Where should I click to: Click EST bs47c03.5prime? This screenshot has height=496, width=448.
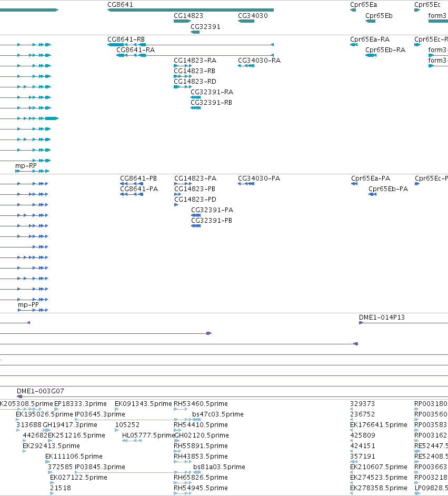[x=218, y=414]
